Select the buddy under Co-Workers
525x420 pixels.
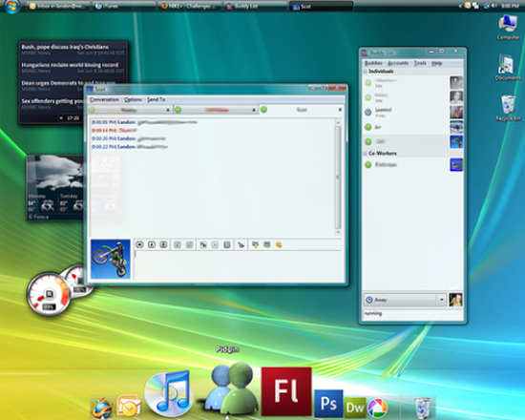pyautogui.click(x=412, y=164)
